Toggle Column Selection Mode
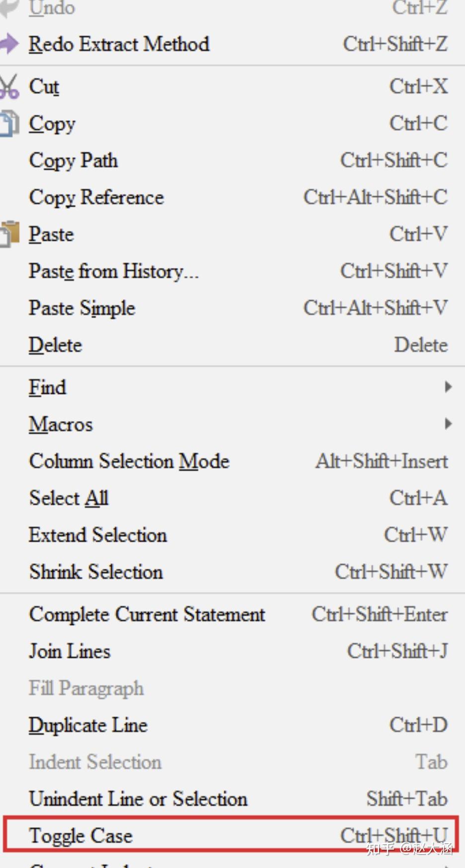Image resolution: width=465 pixels, height=868 pixels. 129,461
